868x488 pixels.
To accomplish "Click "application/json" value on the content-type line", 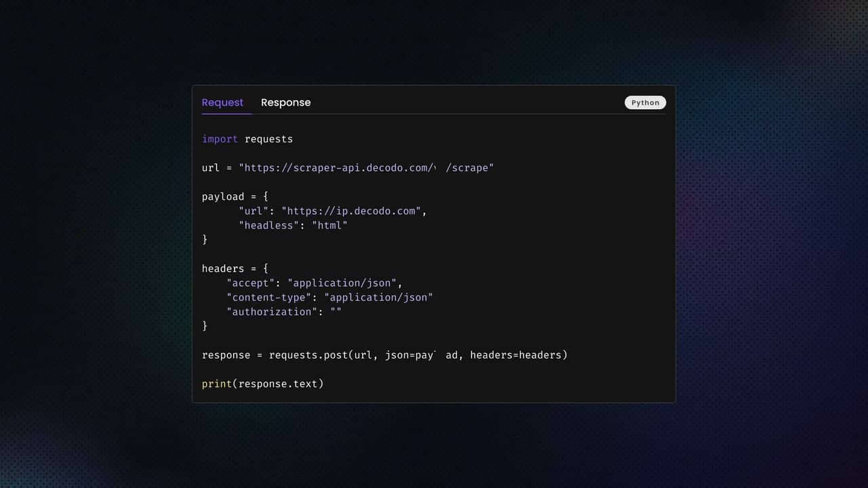I will click(x=378, y=297).
